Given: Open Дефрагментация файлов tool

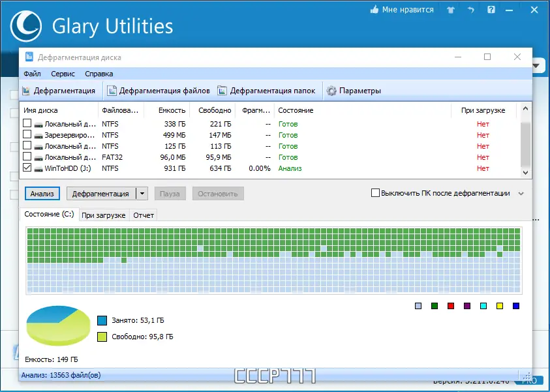Looking at the screenshot, I should (159, 91).
